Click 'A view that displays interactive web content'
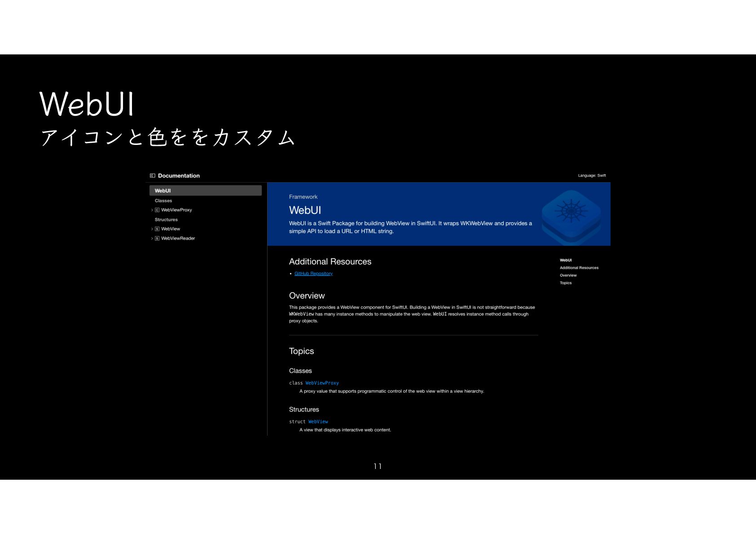756x534 pixels. point(345,430)
